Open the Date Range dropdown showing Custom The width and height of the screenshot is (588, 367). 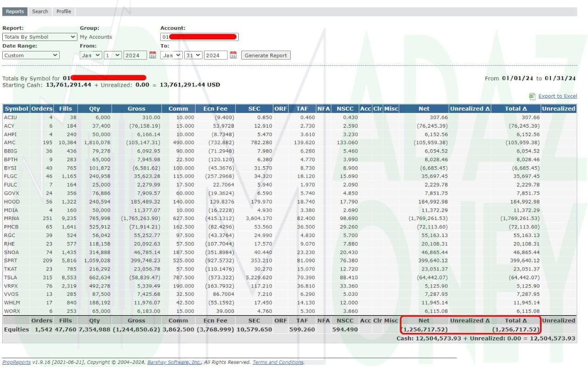[x=30, y=55]
